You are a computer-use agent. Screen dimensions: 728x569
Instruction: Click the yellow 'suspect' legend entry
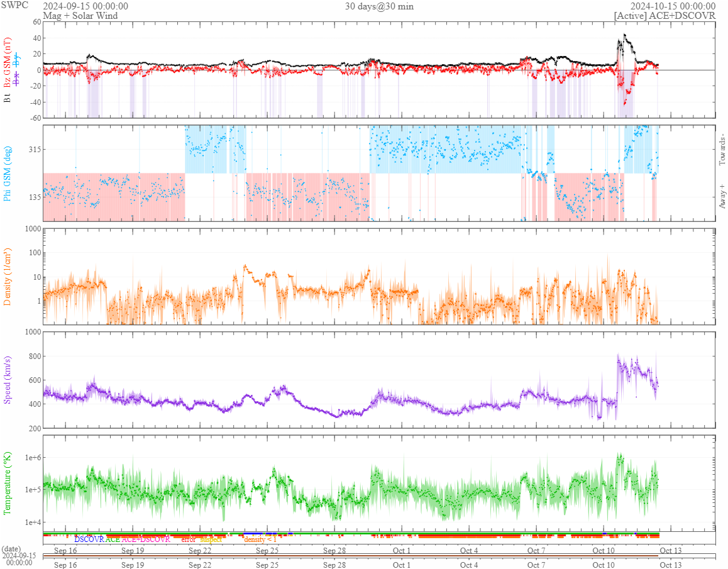[x=211, y=539]
